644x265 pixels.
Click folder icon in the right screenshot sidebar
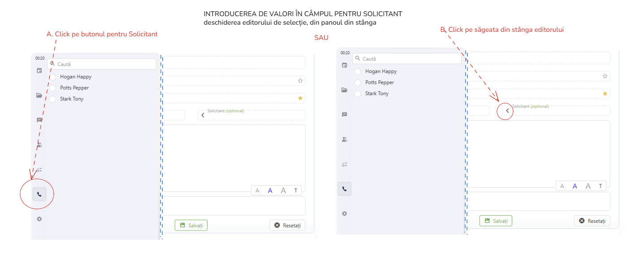[344, 90]
